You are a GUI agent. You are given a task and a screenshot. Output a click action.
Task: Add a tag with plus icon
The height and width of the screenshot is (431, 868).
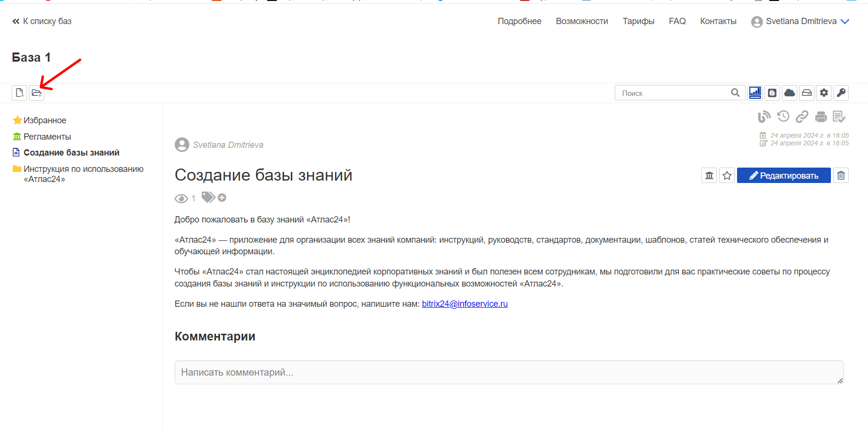(222, 197)
